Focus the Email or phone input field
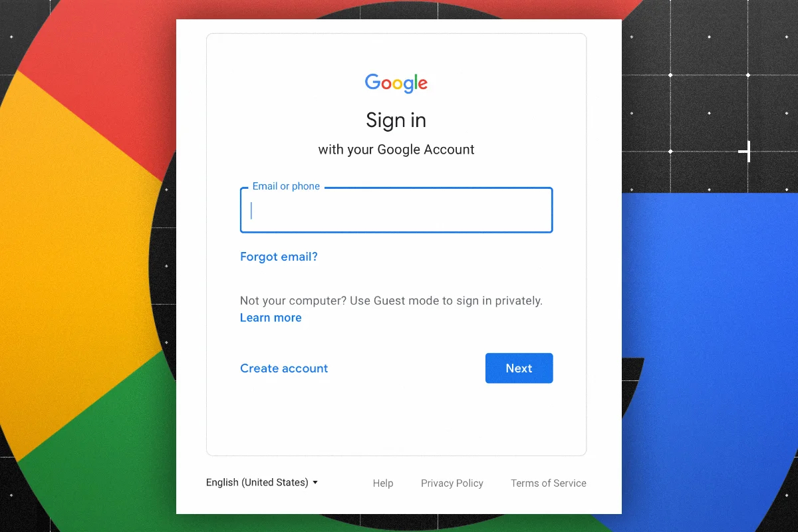 [396, 210]
